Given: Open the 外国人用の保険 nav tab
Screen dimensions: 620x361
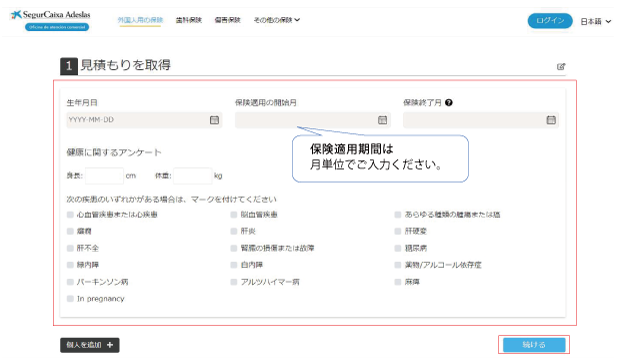Looking at the screenshot, I should point(140,20).
